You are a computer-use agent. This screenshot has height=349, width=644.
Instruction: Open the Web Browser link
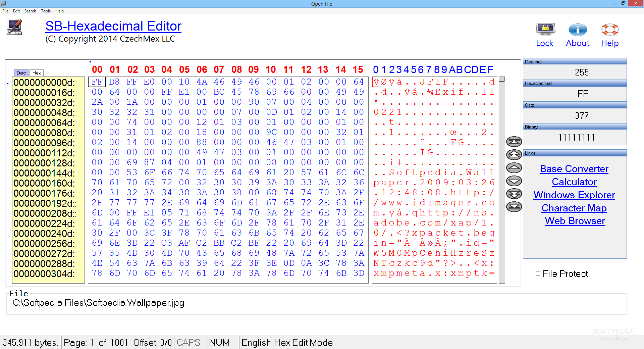coord(575,221)
